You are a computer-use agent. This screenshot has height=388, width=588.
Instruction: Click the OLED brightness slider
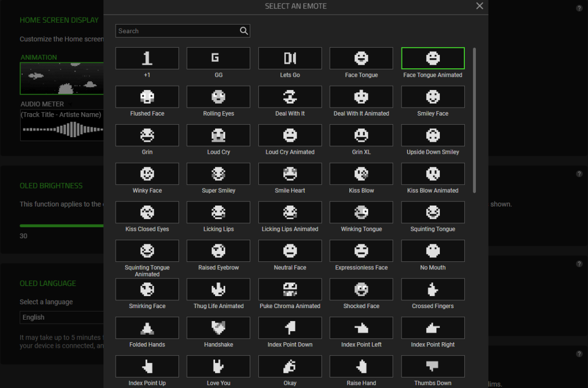(61, 226)
